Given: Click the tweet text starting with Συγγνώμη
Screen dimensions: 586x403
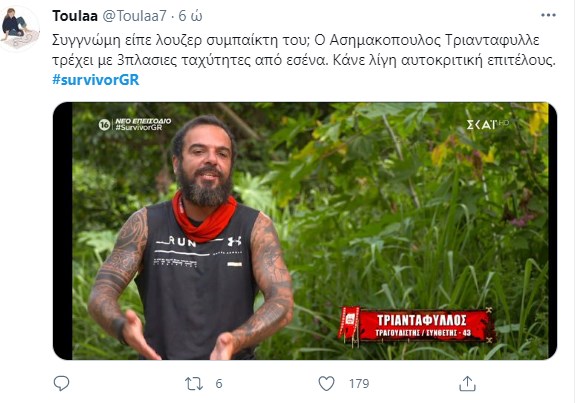Looking at the screenshot, I should click(x=303, y=50).
